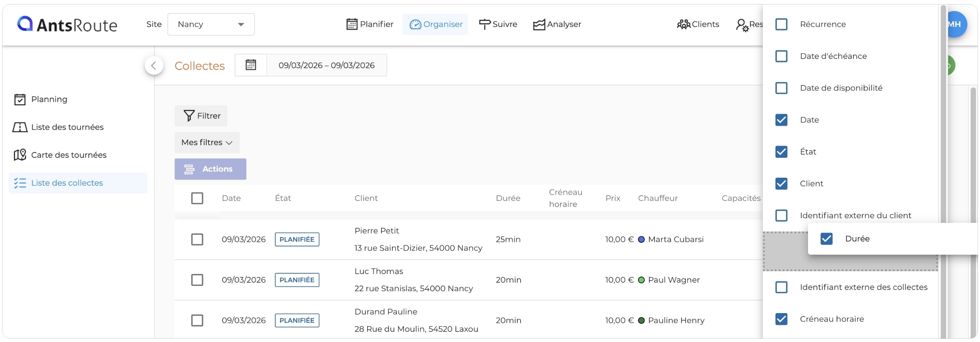Click the address 13 rue Saint-Dizier, 54000 Nancy
This screenshot has height=342, width=980.
418,248
